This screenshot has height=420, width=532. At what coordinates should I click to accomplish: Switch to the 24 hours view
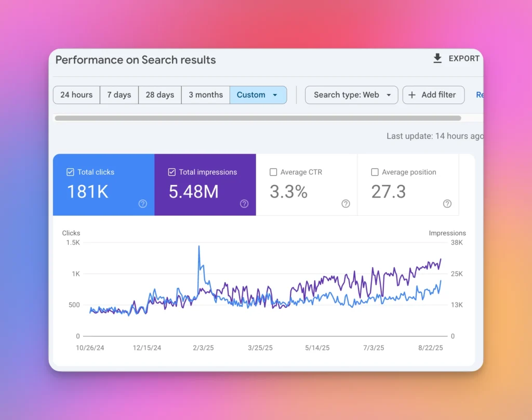tap(76, 95)
